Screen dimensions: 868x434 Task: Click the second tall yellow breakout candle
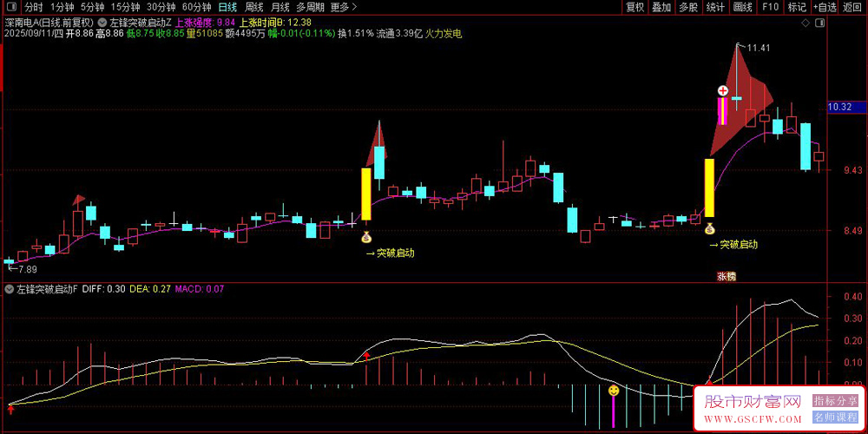(x=709, y=187)
